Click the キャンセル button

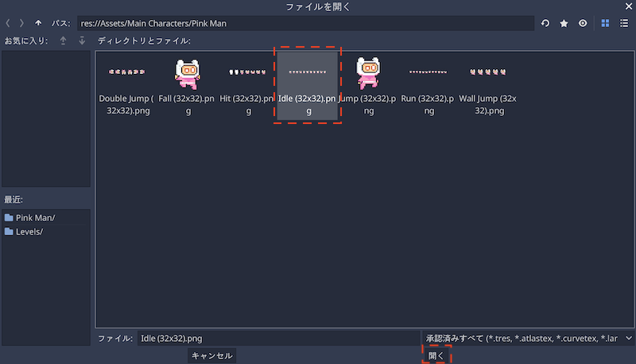point(211,356)
